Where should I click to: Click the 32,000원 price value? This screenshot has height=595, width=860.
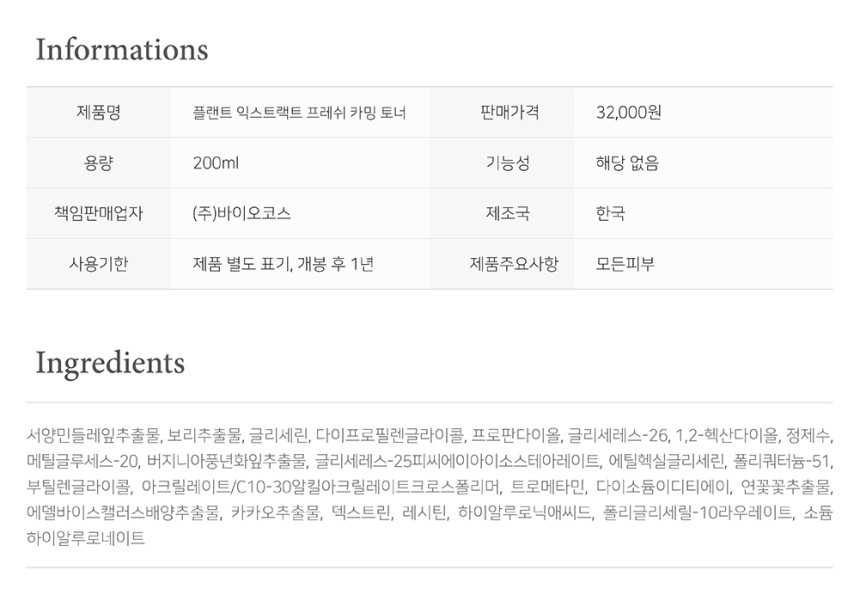coord(628,112)
